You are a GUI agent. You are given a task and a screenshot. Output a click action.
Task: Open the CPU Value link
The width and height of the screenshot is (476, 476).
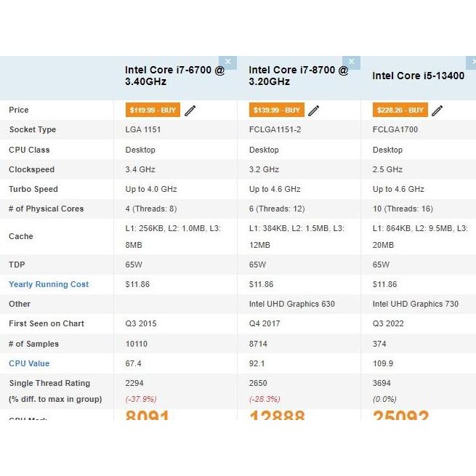click(29, 363)
